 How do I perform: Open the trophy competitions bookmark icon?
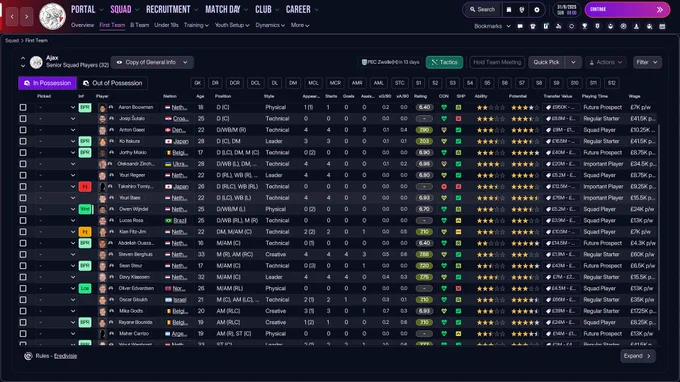coord(584,26)
